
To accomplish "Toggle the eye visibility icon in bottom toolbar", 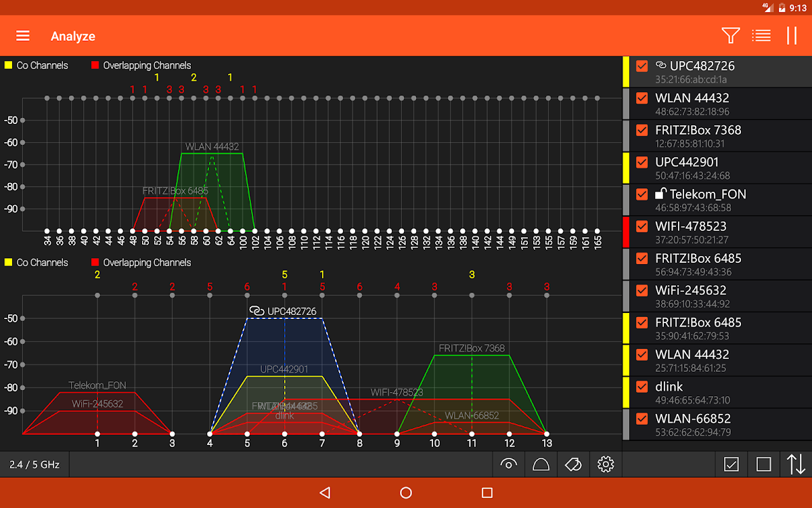I will (x=509, y=464).
